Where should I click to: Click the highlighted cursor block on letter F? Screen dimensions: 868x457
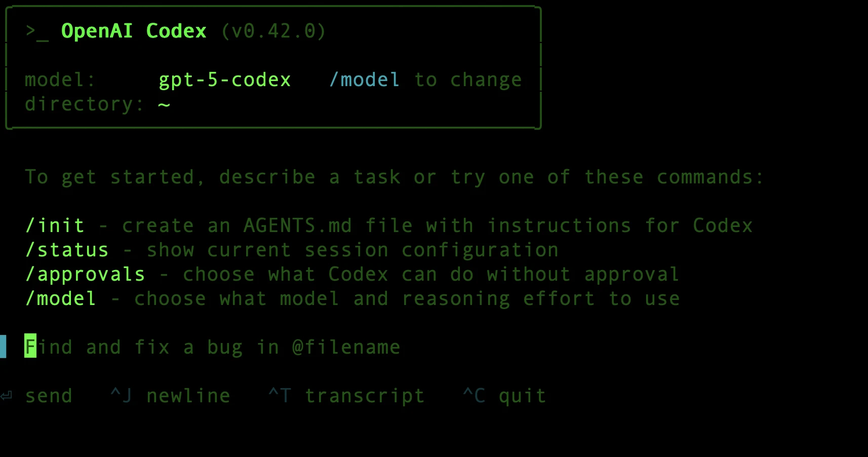pyautogui.click(x=30, y=347)
